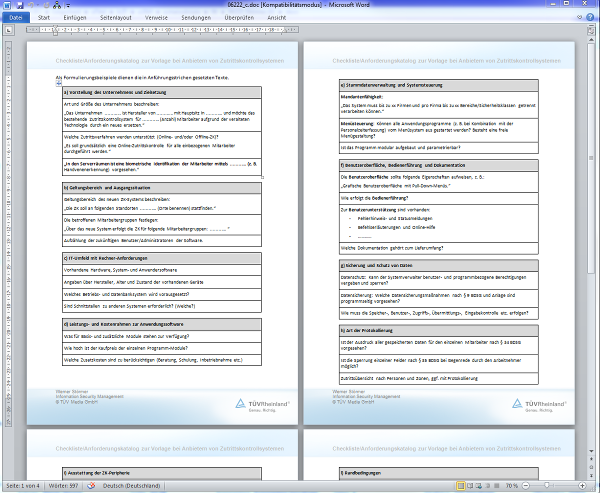Expand the collapsed ribbon with the chevron
The width and height of the screenshot is (600, 493).
[579, 17]
